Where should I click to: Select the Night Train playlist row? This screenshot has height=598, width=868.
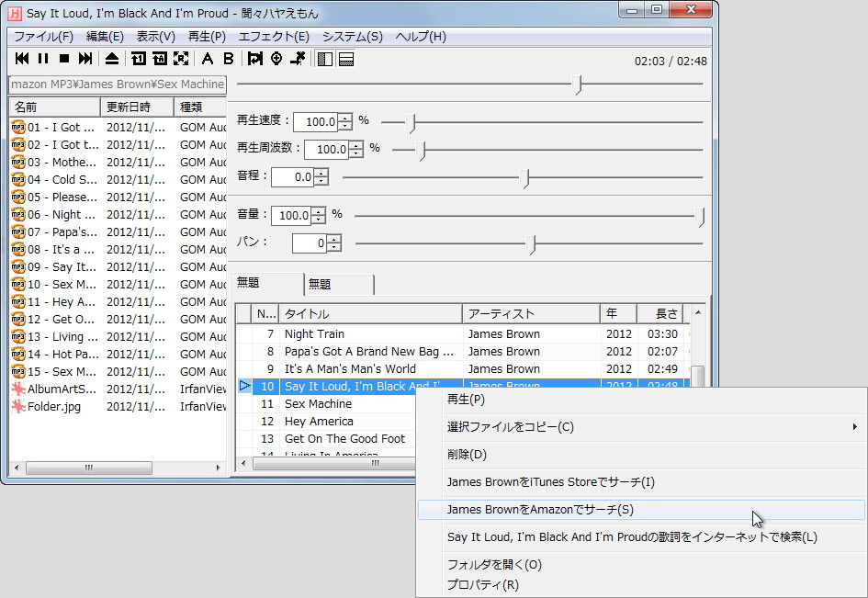[x=463, y=334]
